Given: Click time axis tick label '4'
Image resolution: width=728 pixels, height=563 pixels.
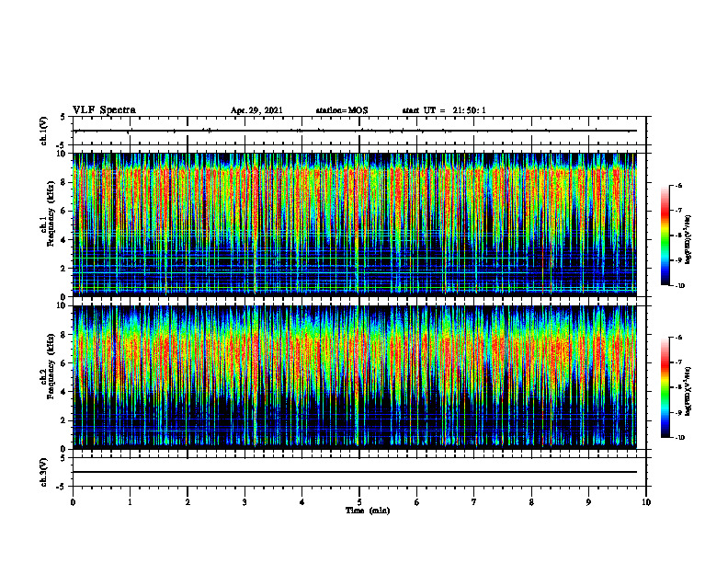Looking at the screenshot, I should [x=302, y=502].
